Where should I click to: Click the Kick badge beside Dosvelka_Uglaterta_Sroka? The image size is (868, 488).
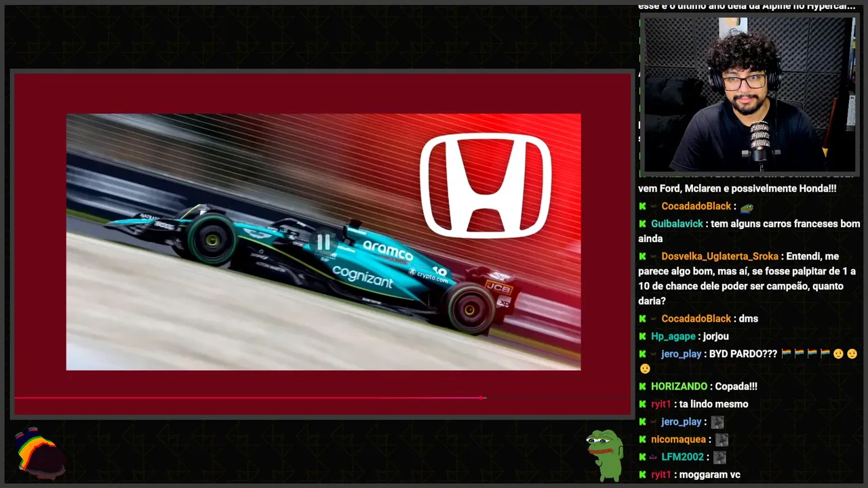(642, 256)
